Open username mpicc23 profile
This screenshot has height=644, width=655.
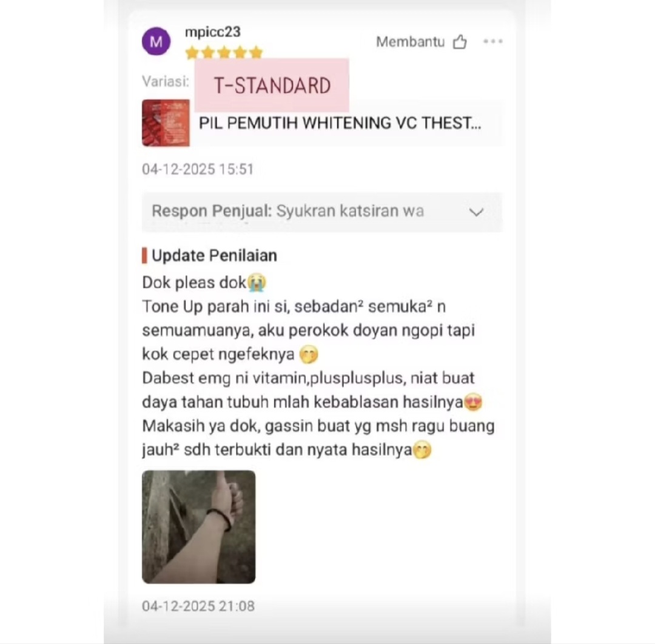(213, 32)
